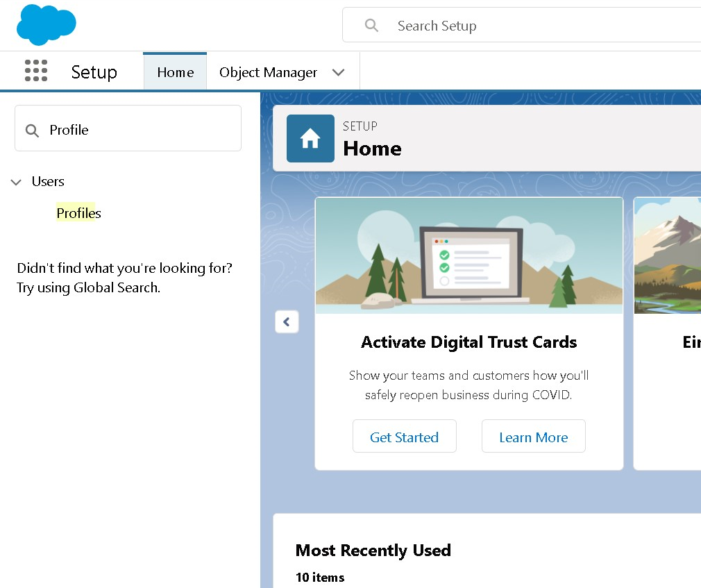Click the '10 items' count text

click(320, 578)
